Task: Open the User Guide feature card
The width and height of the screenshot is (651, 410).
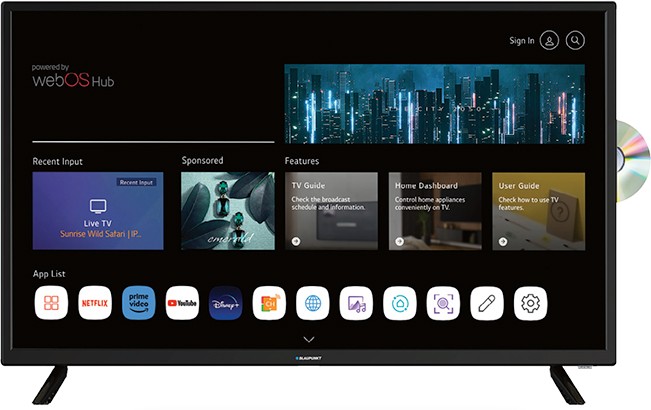Action: coord(539,211)
